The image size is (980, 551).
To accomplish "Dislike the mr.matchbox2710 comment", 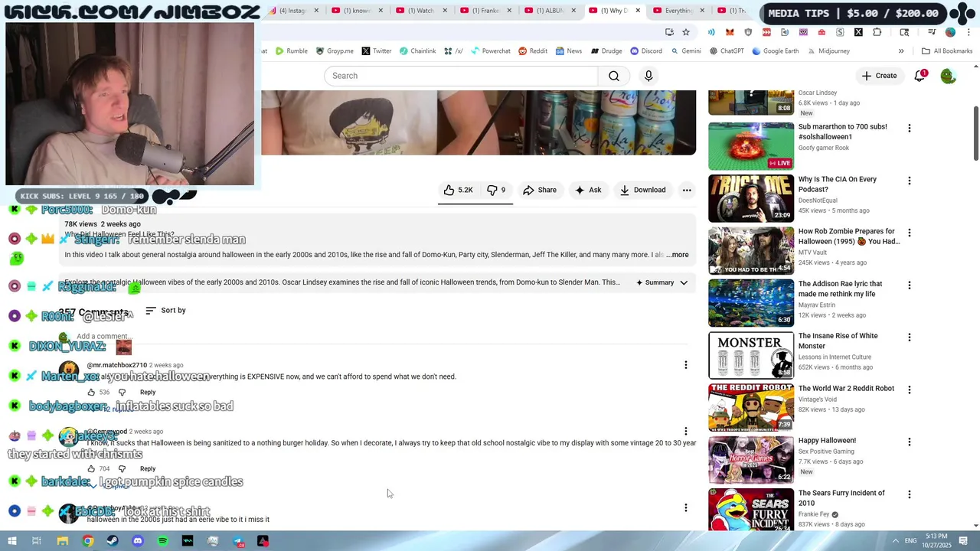I will (x=122, y=392).
